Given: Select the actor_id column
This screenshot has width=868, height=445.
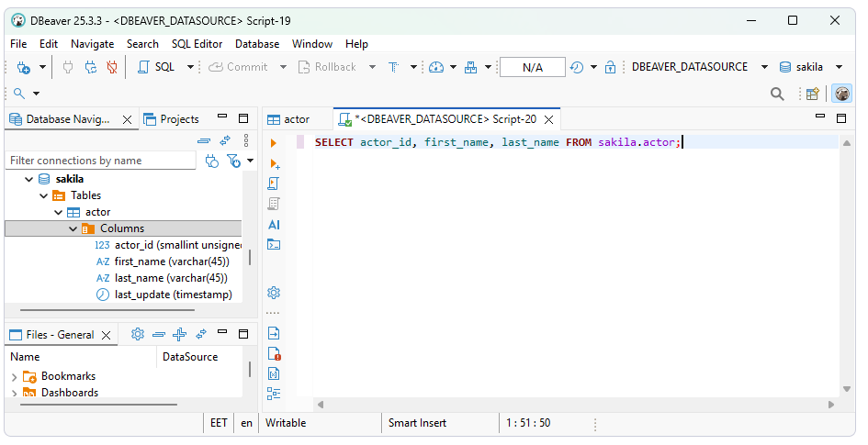Looking at the screenshot, I should [168, 245].
